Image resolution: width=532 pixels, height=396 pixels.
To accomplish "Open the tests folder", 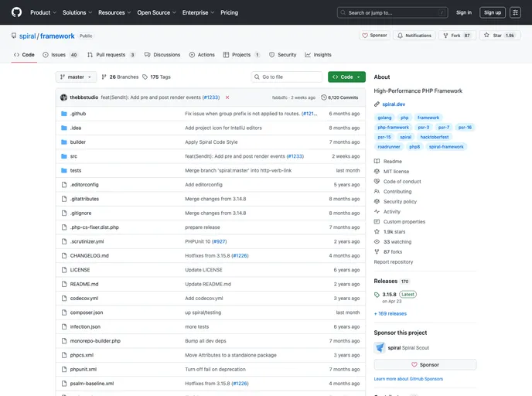I will click(x=76, y=171).
